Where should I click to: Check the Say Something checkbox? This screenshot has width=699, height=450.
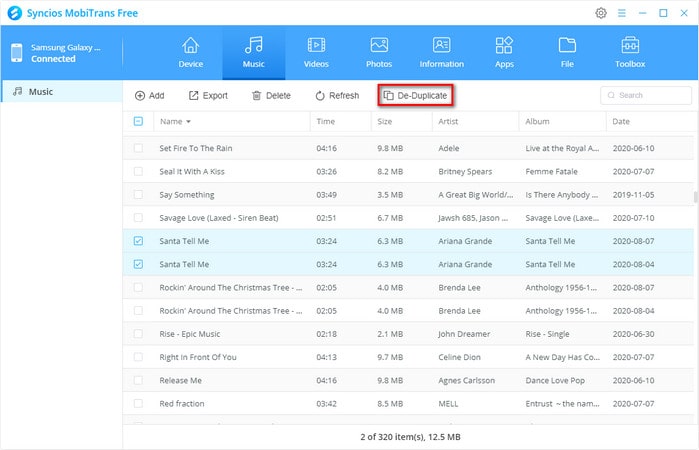click(x=138, y=194)
